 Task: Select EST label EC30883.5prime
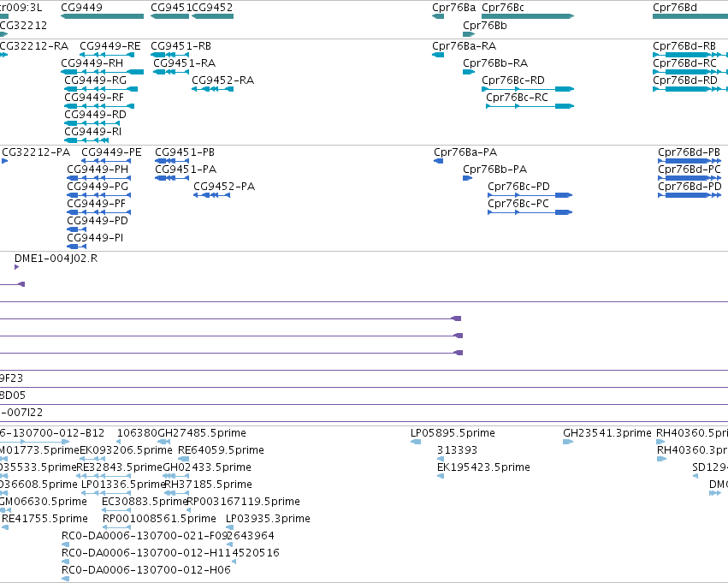coord(145,502)
